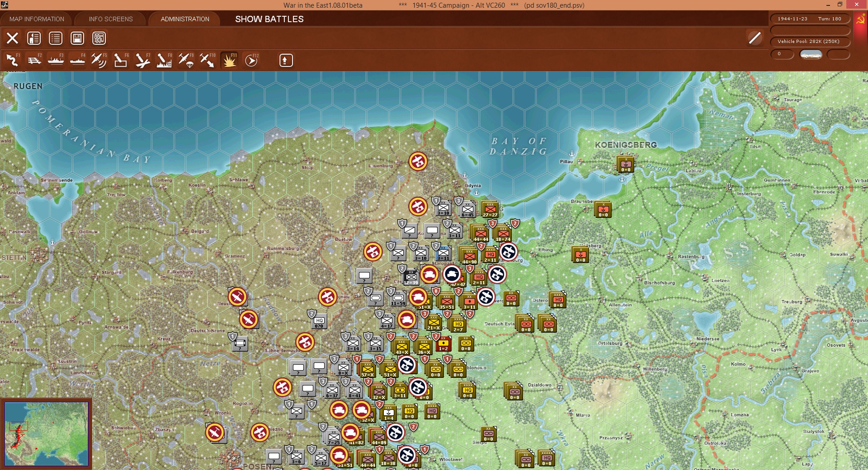Viewport: 868px width, 470px height.
Task: Close the administration menu with the X icon
Action: (x=12, y=38)
